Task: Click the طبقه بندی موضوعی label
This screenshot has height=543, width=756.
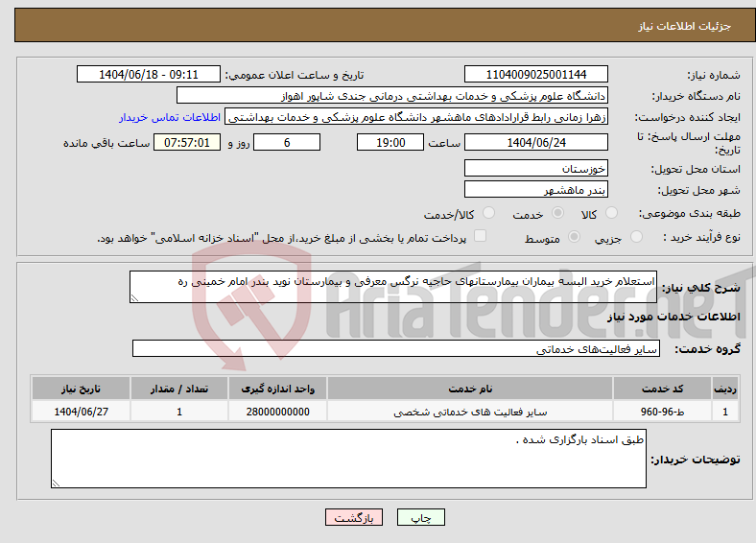Action: click(690, 213)
